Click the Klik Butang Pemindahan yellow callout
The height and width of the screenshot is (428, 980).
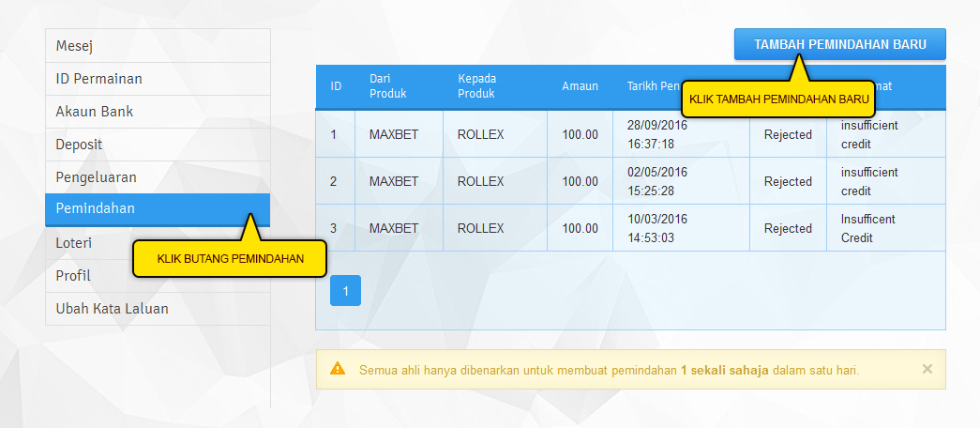coord(230,259)
